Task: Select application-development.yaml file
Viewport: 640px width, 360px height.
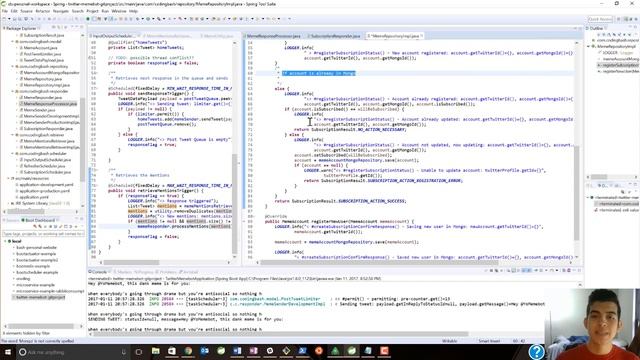Action: tap(46, 184)
